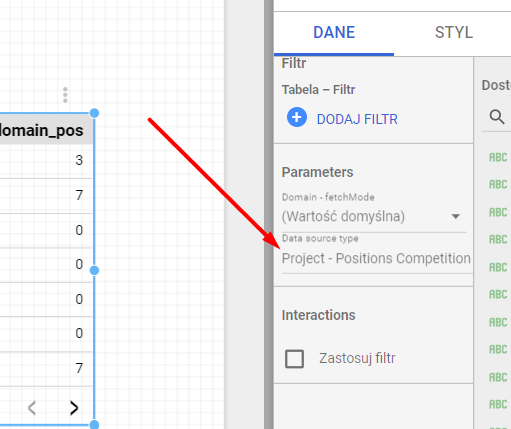Click the blue plus icon for adding filter
The image size is (511, 429).
pos(297,117)
